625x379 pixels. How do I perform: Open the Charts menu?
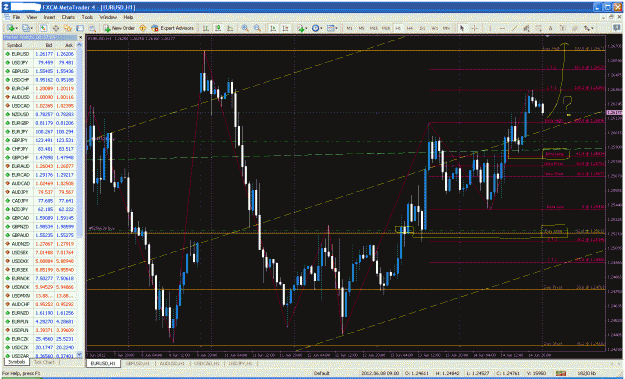point(68,18)
